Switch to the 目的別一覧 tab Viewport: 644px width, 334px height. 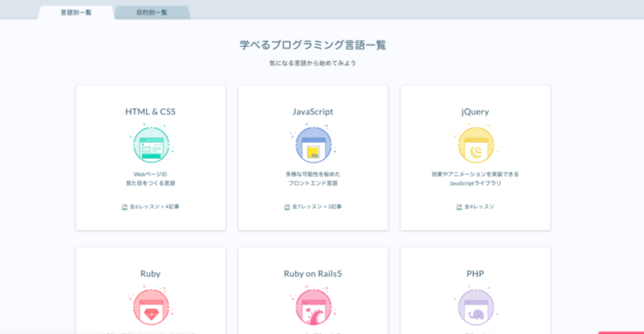point(152,12)
